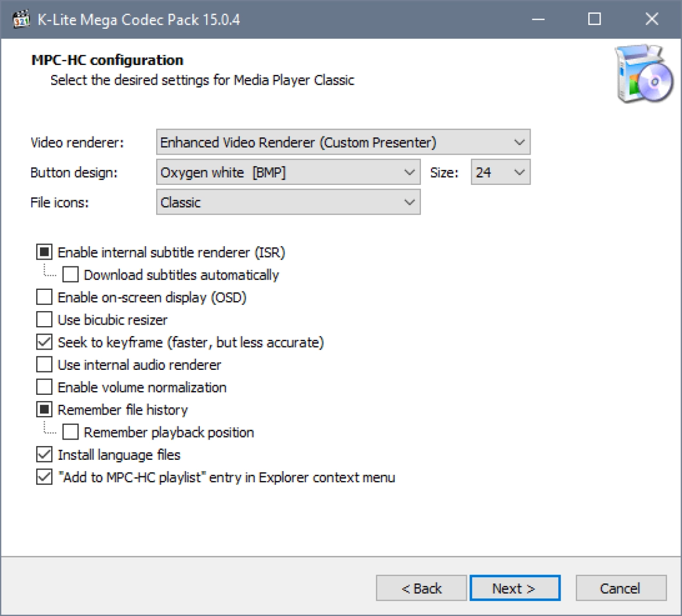Viewport: 682px width, 616px height.
Task: Go to the next installer page
Action: point(515,588)
